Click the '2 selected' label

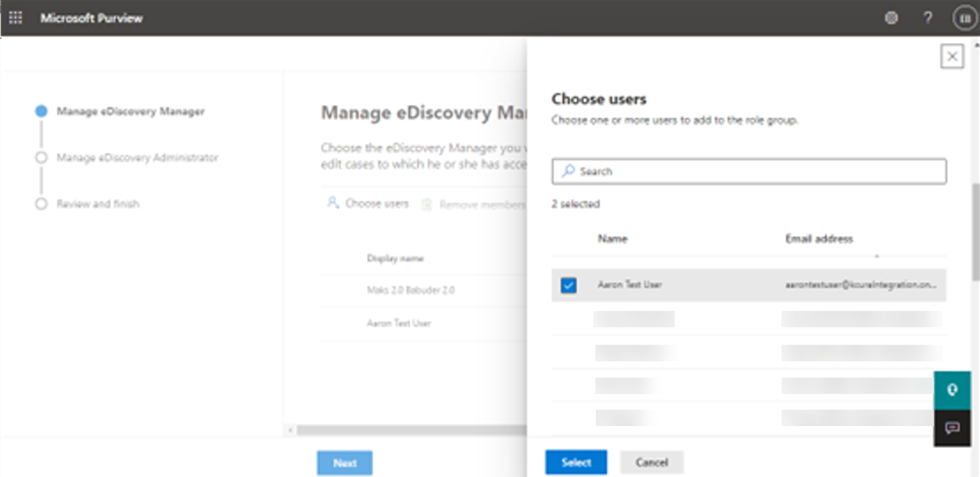(575, 204)
